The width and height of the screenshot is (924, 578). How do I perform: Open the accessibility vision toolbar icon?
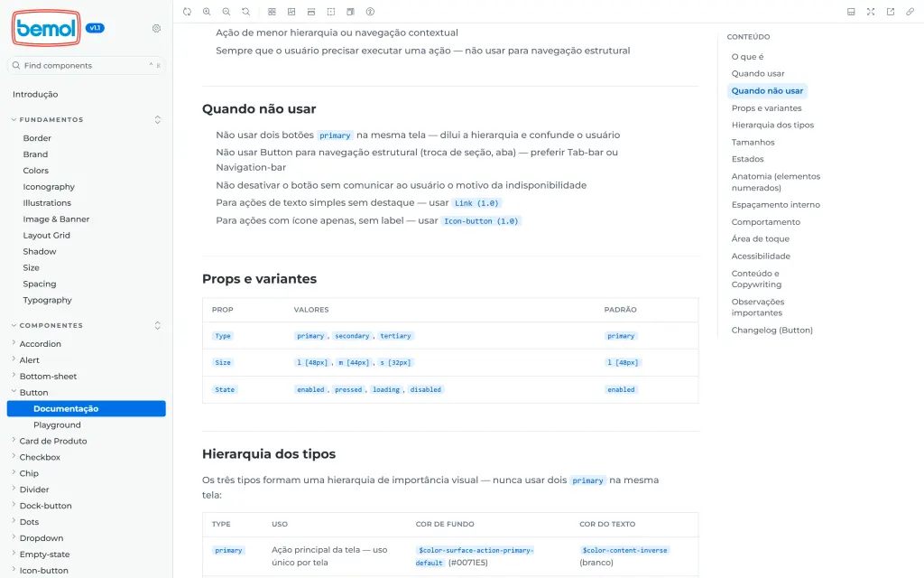tap(370, 11)
